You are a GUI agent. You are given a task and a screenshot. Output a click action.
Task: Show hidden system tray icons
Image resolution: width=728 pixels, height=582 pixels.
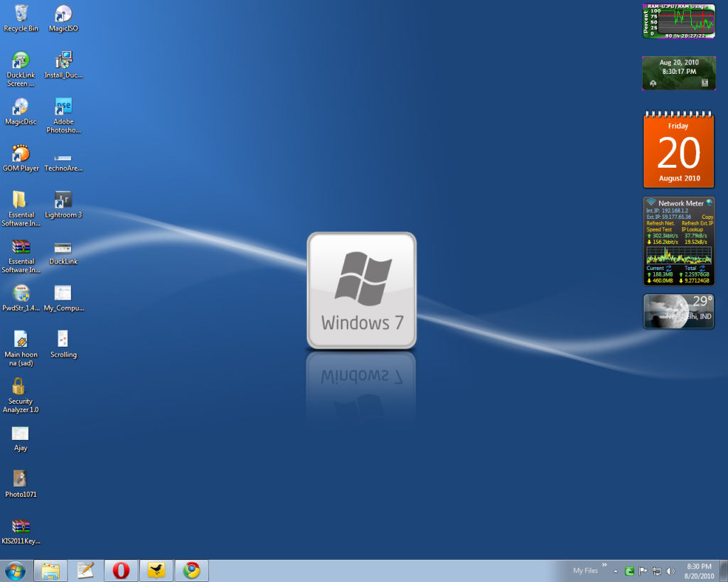point(616,571)
